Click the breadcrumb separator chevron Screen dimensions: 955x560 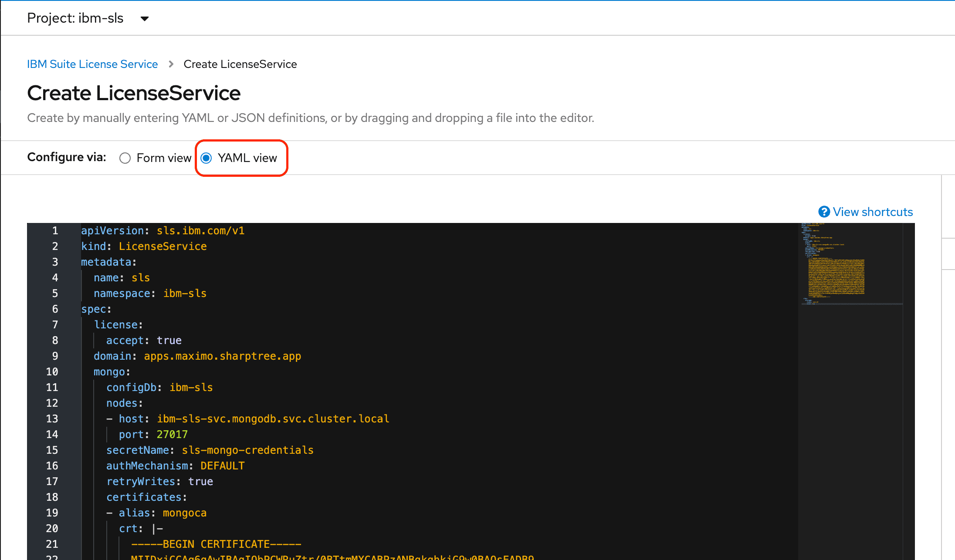tap(171, 64)
